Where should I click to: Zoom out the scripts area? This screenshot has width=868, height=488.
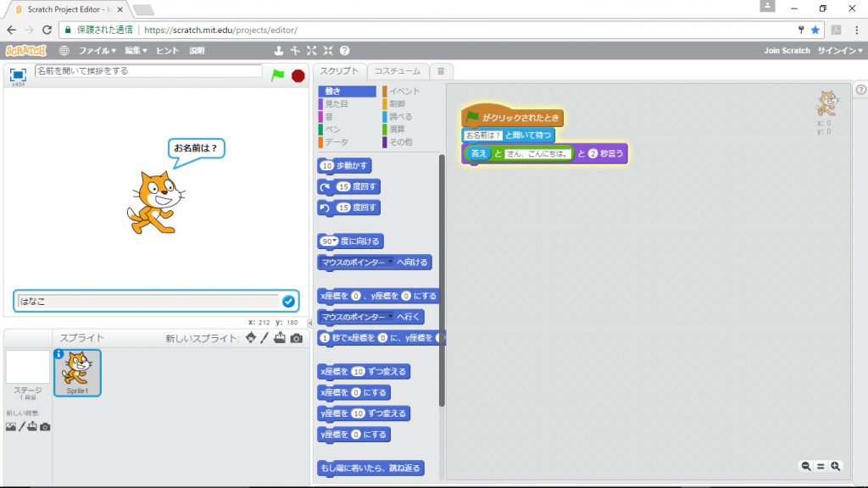(x=806, y=467)
